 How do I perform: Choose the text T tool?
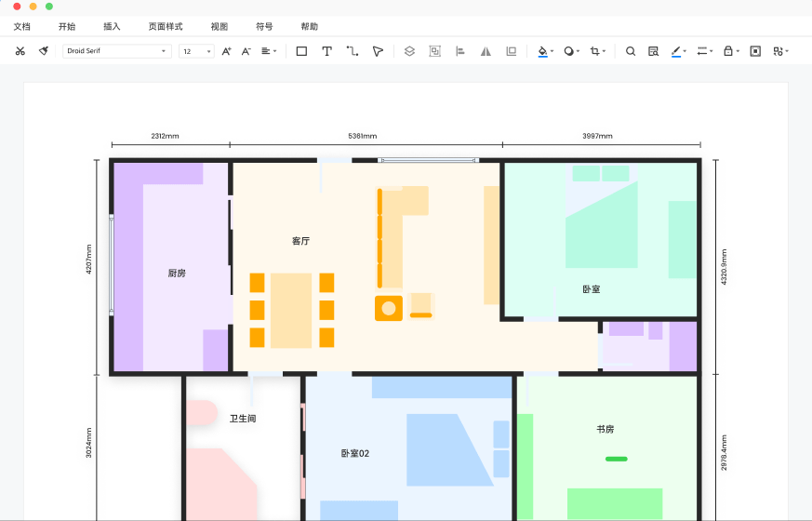coord(326,51)
